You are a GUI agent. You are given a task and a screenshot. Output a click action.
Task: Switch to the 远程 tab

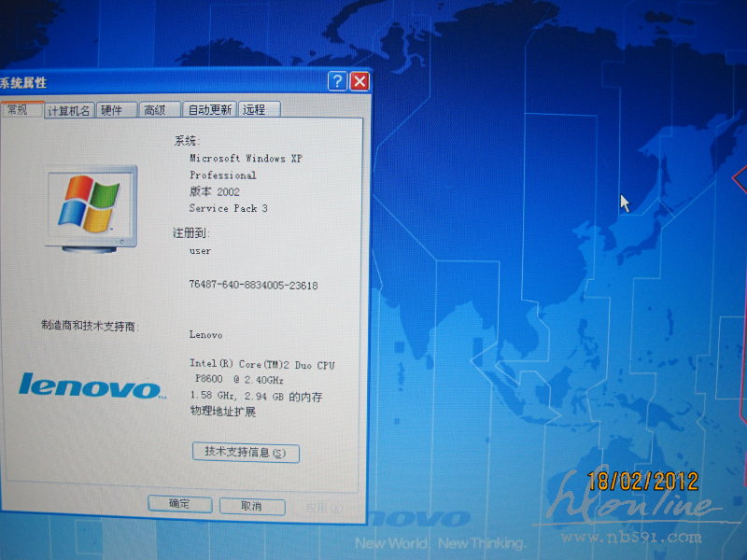tap(260, 109)
